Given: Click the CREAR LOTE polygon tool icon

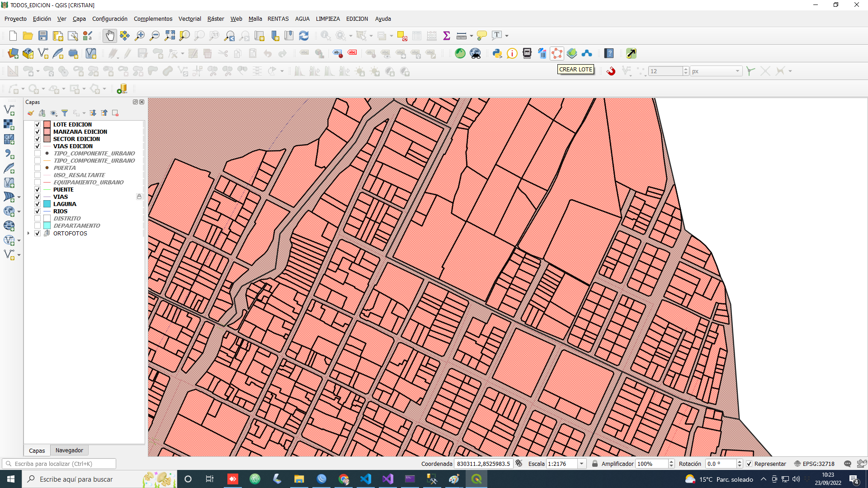Looking at the screenshot, I should click(557, 53).
